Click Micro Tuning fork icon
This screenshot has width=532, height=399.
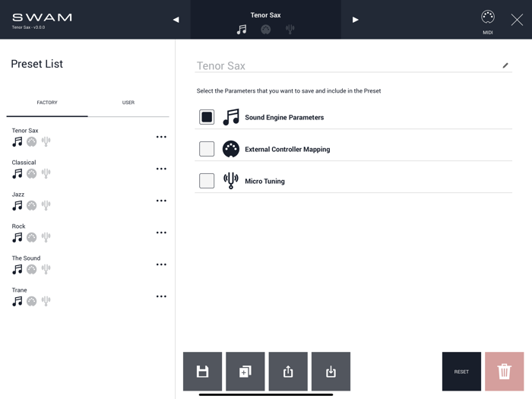coord(231,181)
